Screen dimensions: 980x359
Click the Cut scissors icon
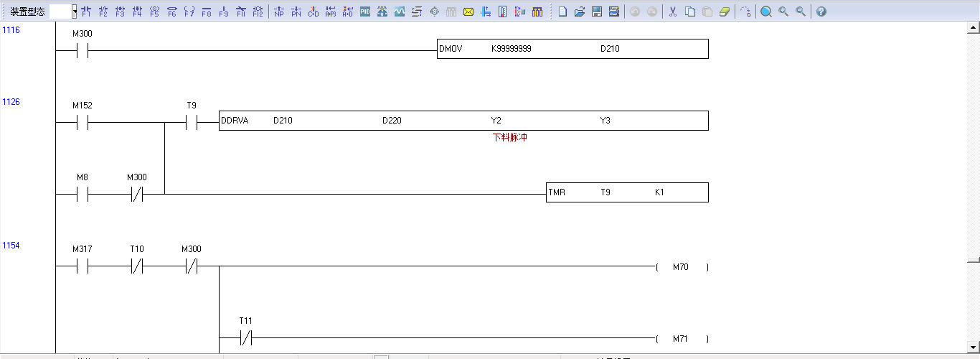point(673,11)
